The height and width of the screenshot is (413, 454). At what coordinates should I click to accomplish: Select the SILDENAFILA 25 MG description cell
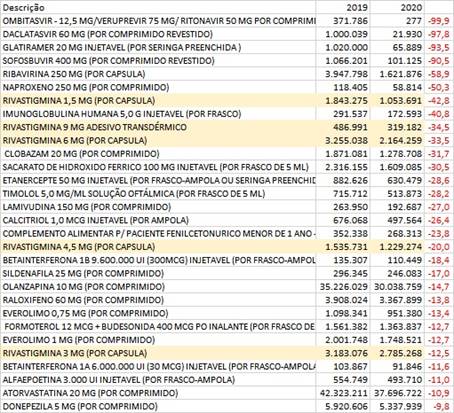[x=158, y=273]
